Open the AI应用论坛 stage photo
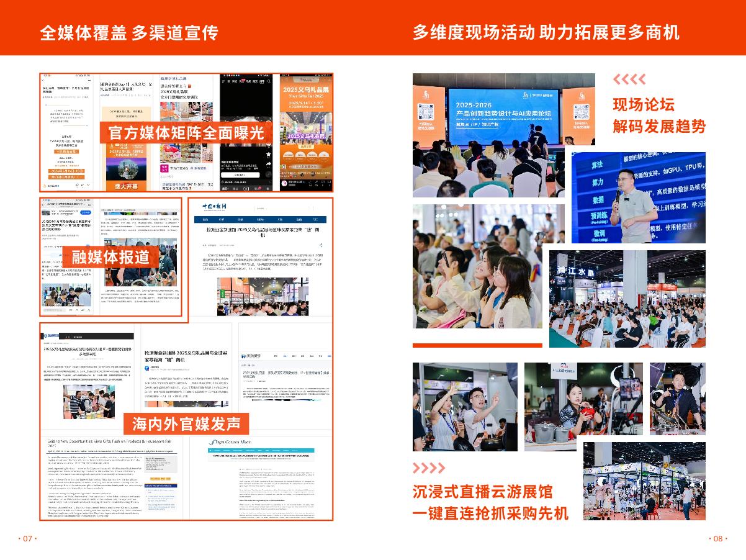746x560 pixels. coord(503,135)
